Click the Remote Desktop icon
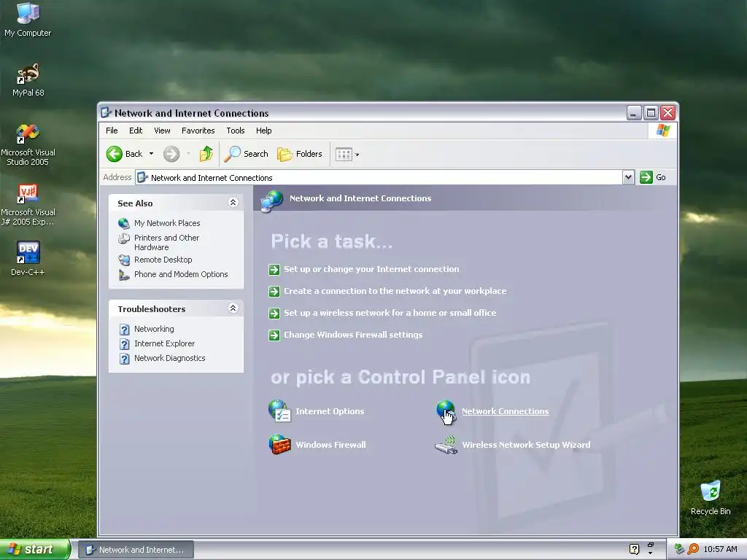Image resolution: width=747 pixels, height=560 pixels. tap(124, 260)
